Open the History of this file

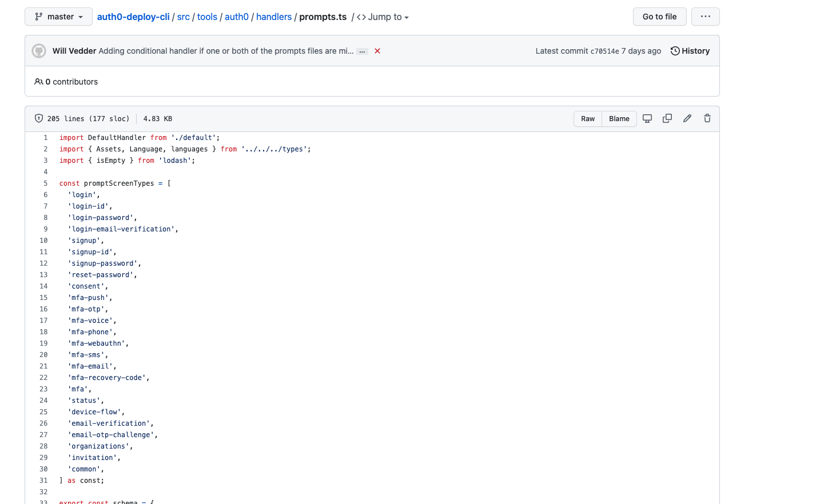pos(690,51)
